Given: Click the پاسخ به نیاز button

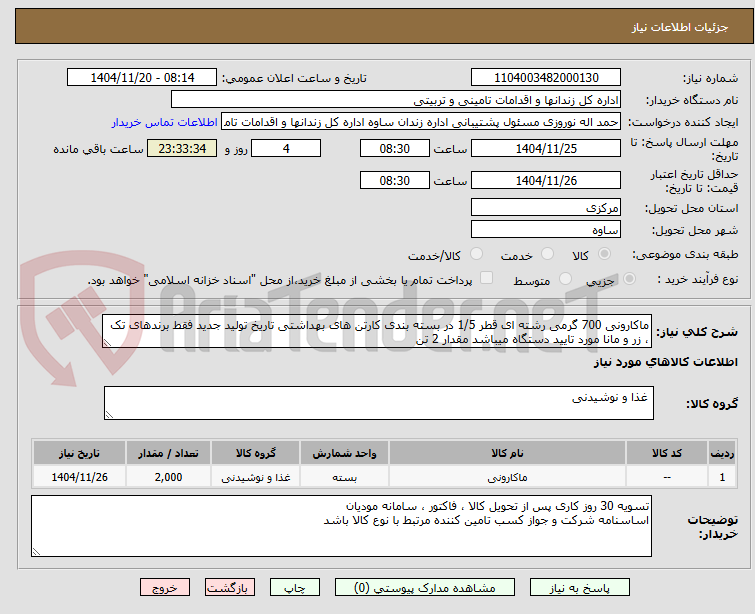Looking at the screenshot, I should tap(580, 588).
